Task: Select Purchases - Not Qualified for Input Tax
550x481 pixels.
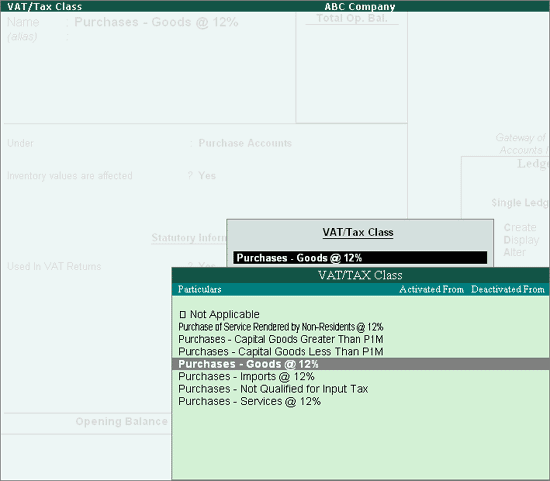Action: pyautogui.click(x=273, y=389)
